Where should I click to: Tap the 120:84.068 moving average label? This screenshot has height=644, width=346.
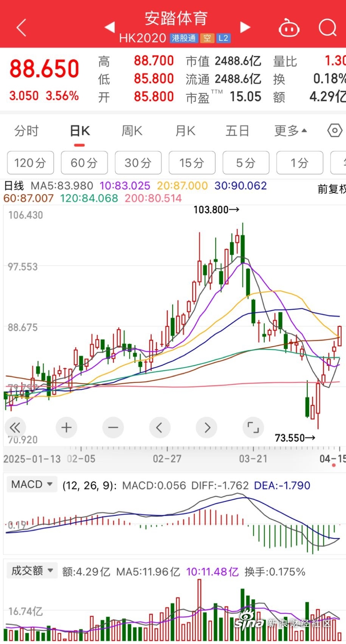(x=89, y=198)
